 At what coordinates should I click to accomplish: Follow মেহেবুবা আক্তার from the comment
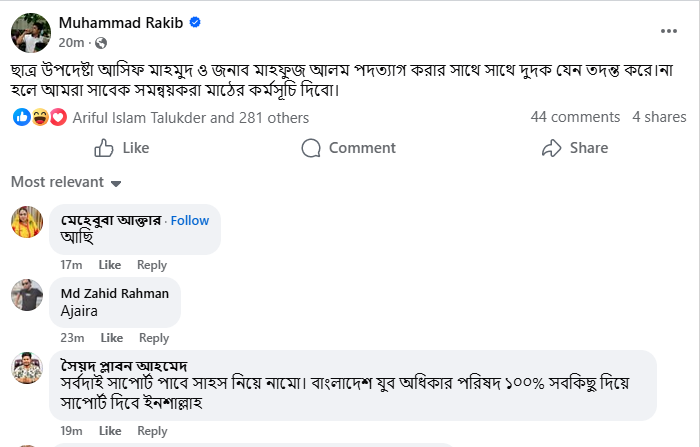tap(190, 220)
